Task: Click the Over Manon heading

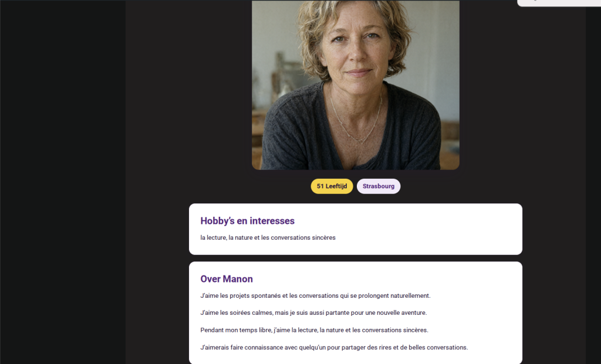Action: tap(227, 279)
